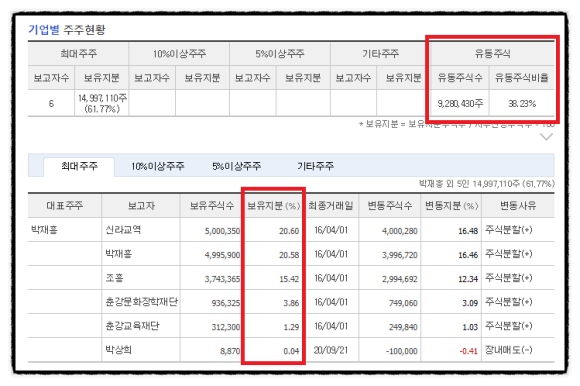The height and width of the screenshot is (386, 580).
Task: Click the 3,996,720 changed shares value
Action: point(399,255)
